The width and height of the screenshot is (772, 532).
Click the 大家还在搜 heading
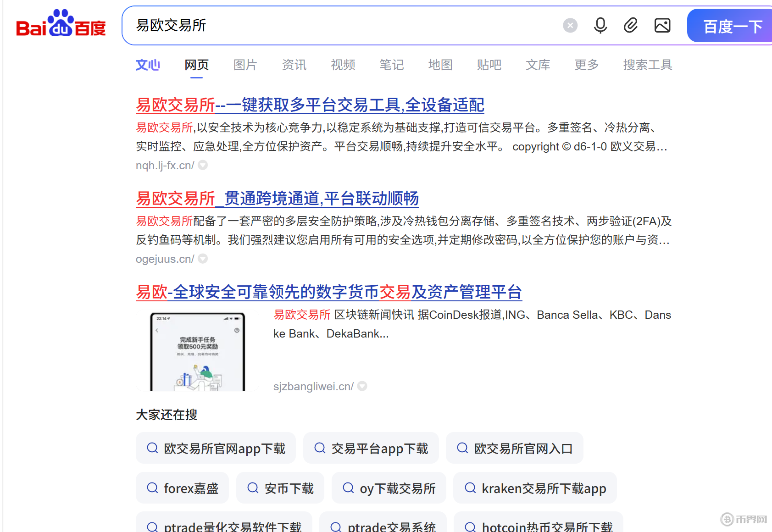167,415
